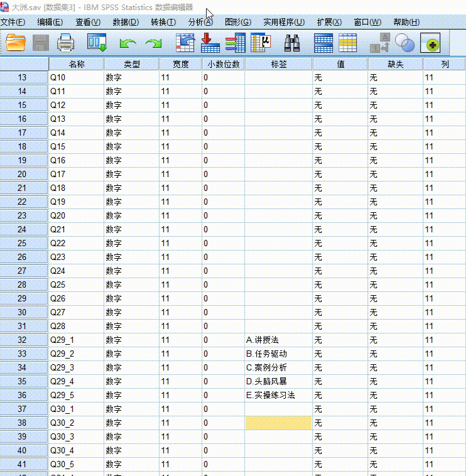Image resolution: width=466 pixels, height=476 pixels.
Task: Open the 查看(V) menu
Action: pyautogui.click(x=88, y=22)
